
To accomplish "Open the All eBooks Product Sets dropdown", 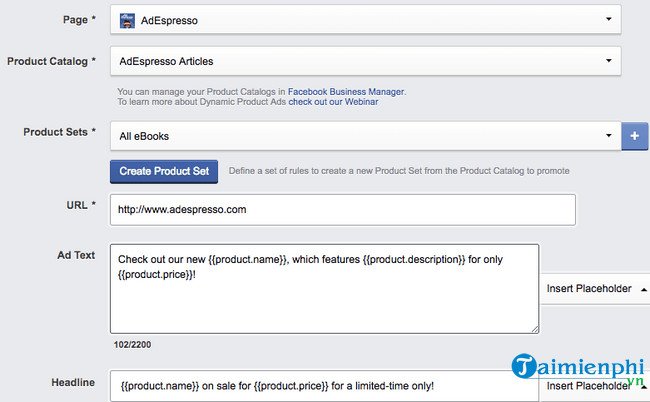I will 365,136.
